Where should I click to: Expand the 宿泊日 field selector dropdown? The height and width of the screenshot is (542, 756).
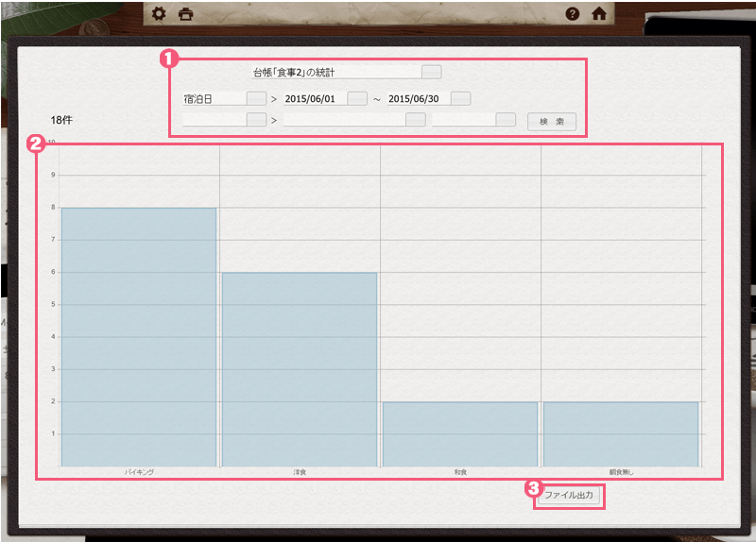(x=256, y=98)
